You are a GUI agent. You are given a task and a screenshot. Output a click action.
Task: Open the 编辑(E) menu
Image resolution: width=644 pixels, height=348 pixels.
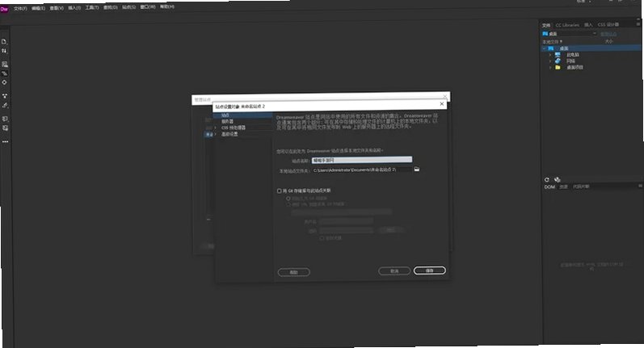[38, 9]
